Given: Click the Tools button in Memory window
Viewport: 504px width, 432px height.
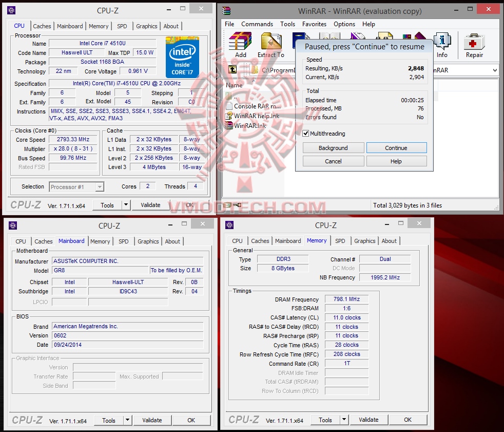Looking at the screenshot, I should [325, 420].
